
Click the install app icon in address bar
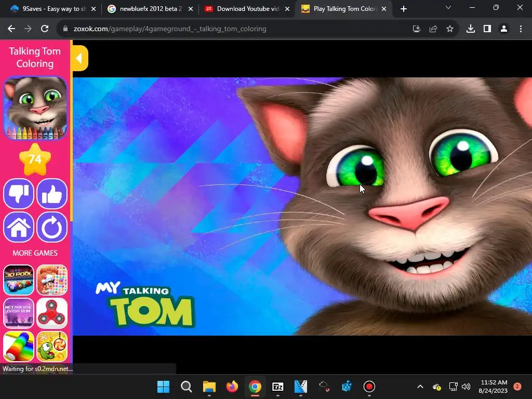(416, 29)
